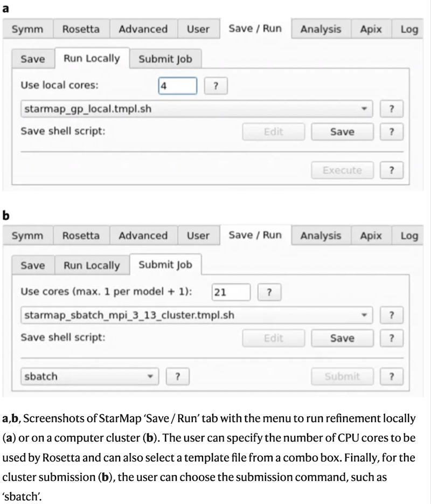The image size is (431, 504).
Task: Click help button beside Use local cores
Action: click(215, 86)
